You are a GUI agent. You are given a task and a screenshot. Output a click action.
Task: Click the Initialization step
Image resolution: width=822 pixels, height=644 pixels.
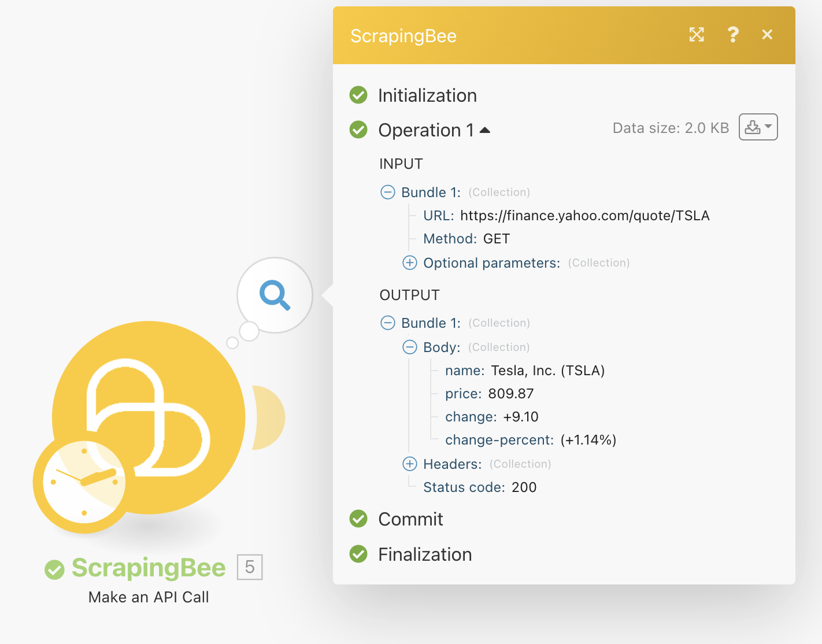click(427, 95)
